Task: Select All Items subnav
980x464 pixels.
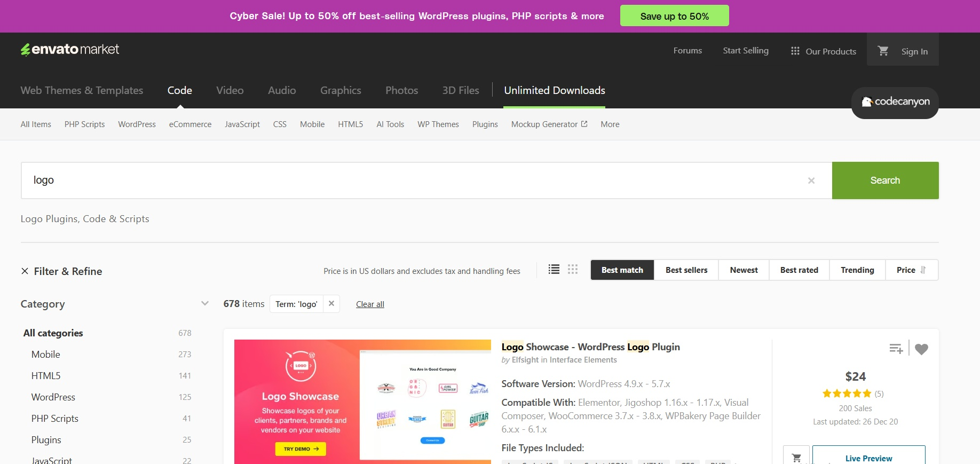Action: [36, 124]
